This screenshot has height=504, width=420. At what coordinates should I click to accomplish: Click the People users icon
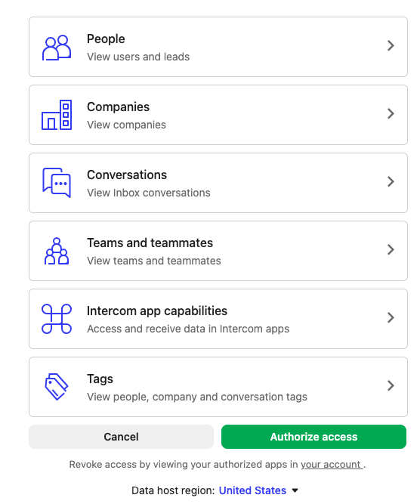tap(57, 48)
